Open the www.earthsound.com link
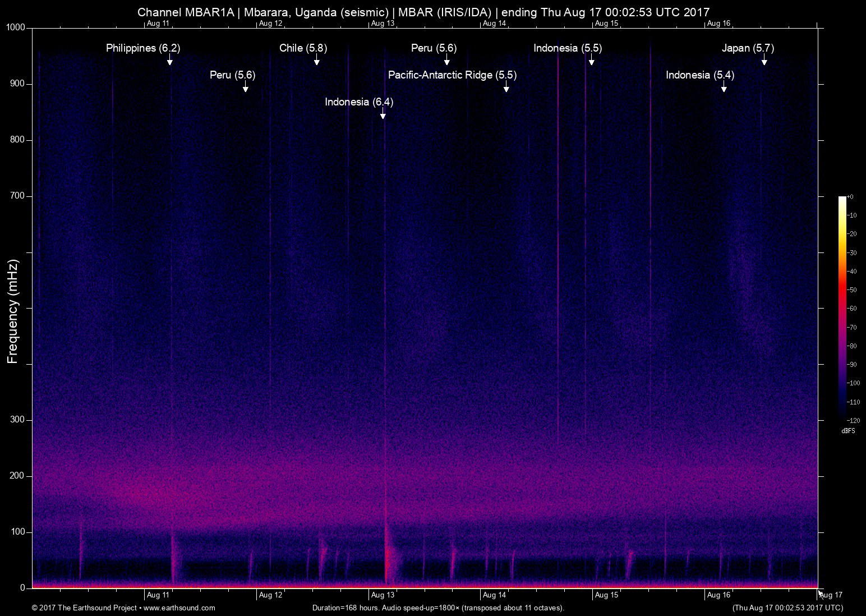Image resolution: width=866 pixels, height=616 pixels. 179,608
